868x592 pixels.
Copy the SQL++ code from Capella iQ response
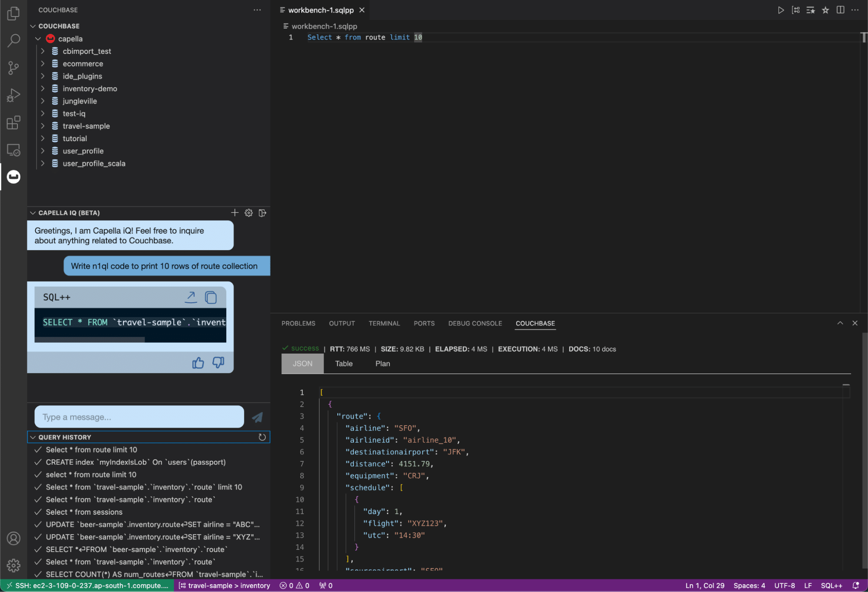[211, 297]
